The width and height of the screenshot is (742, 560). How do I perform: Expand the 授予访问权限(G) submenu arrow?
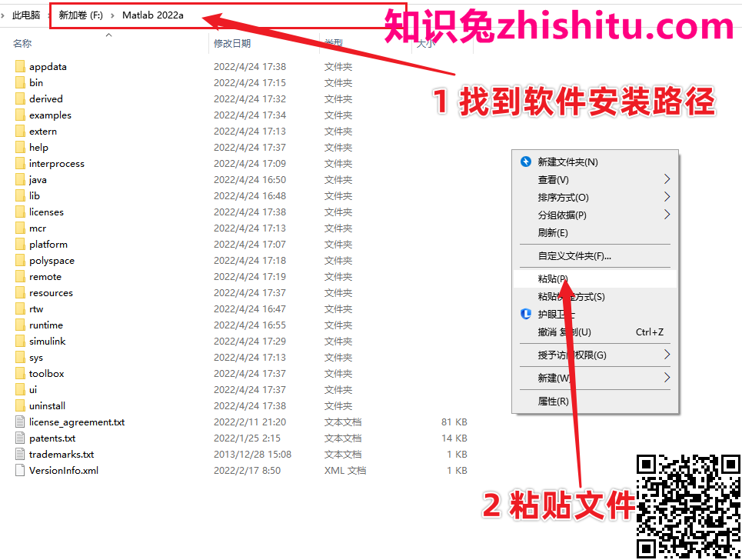coord(667,354)
